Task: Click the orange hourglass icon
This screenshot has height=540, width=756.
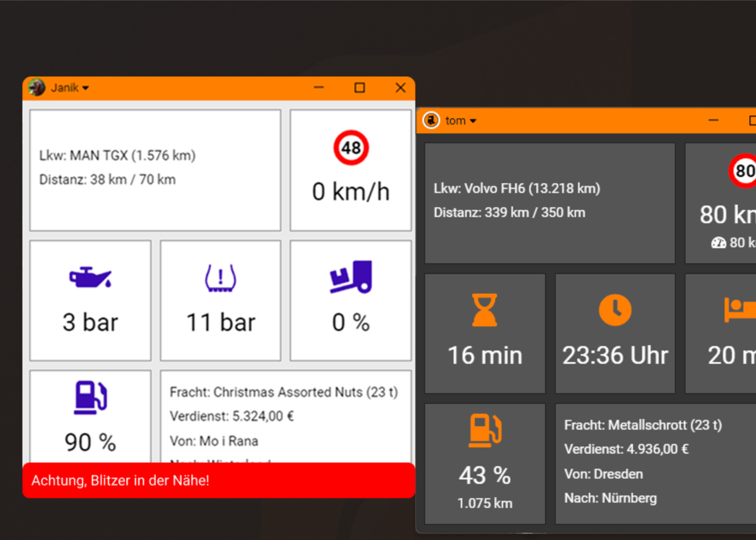Action: [x=485, y=310]
